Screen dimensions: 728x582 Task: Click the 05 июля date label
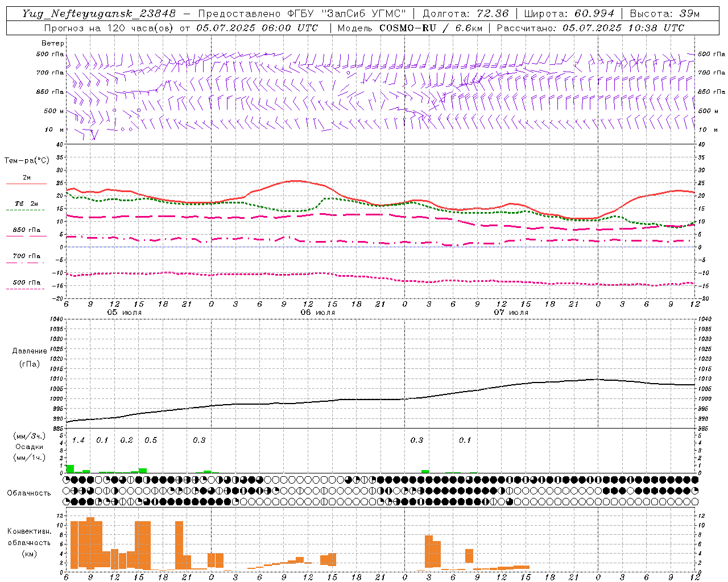pos(125,313)
